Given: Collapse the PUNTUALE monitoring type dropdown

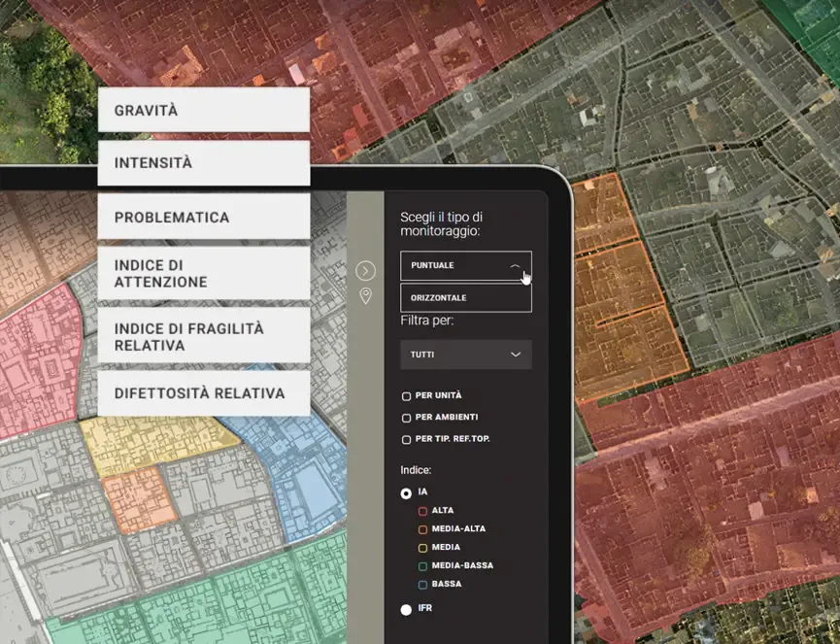Looking at the screenshot, I should [x=466, y=266].
